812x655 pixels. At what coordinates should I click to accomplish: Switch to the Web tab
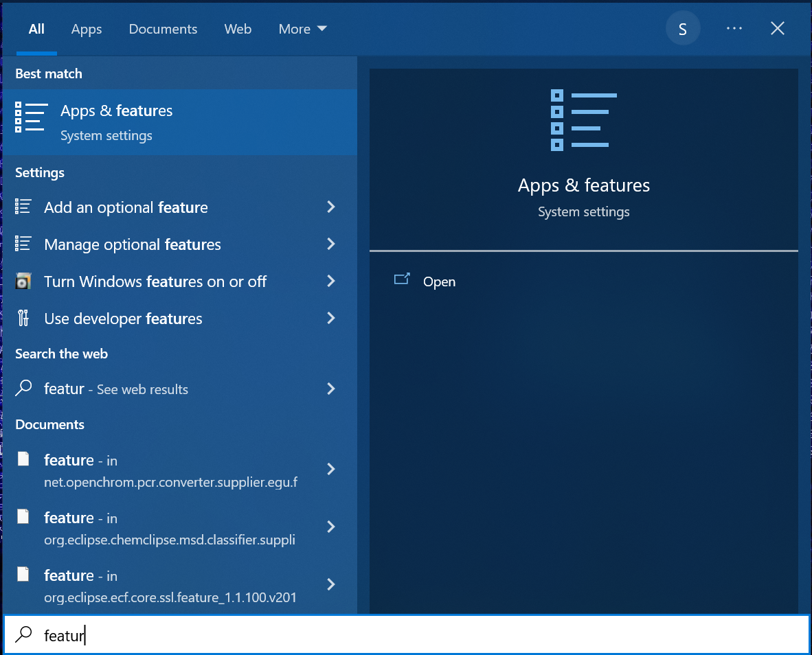click(x=238, y=29)
